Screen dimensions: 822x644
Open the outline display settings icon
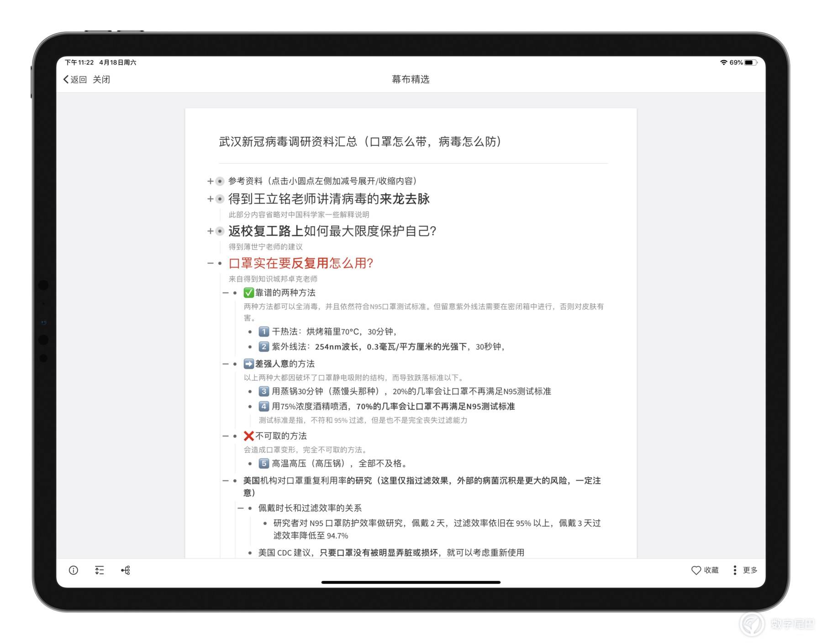point(100,570)
